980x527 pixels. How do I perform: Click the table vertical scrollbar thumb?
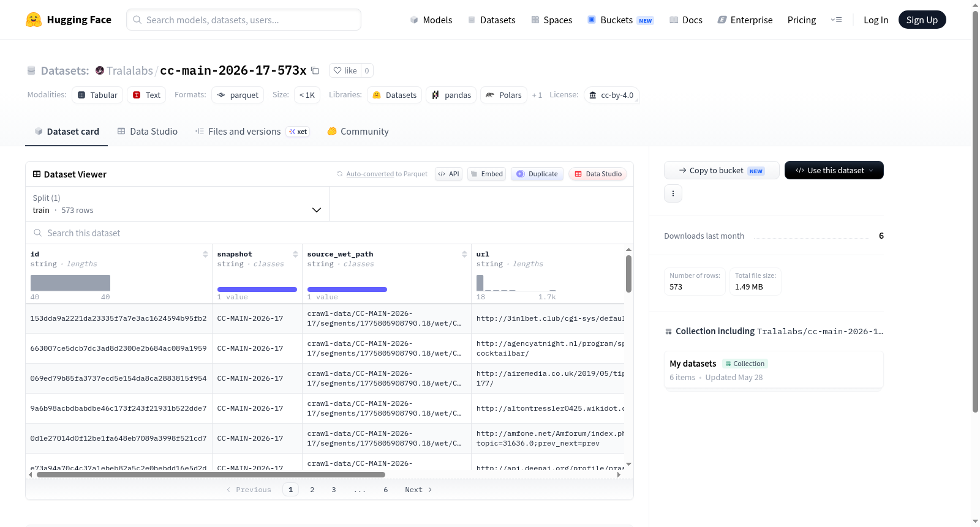[x=628, y=274]
